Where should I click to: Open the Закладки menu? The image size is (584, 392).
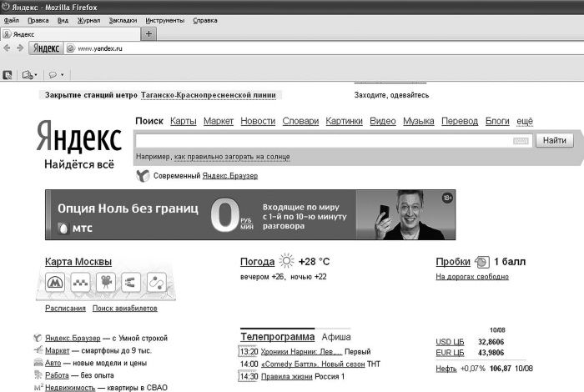tap(122, 20)
